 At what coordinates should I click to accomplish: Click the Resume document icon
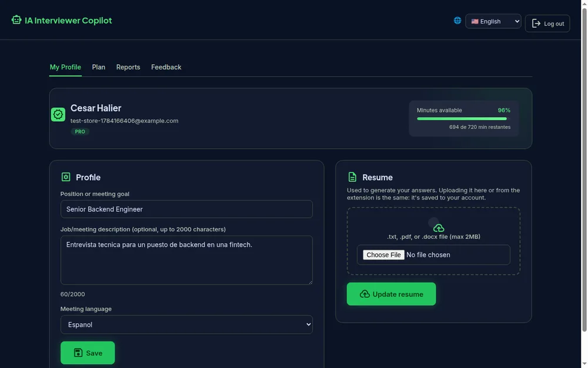pyautogui.click(x=352, y=177)
